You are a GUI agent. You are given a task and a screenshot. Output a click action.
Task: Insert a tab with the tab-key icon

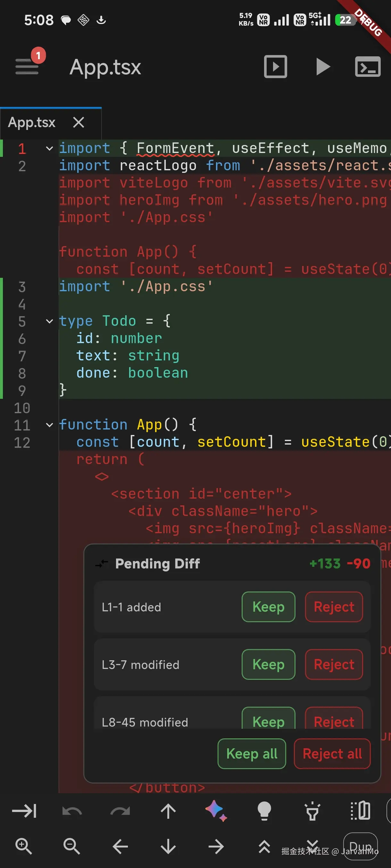click(24, 811)
